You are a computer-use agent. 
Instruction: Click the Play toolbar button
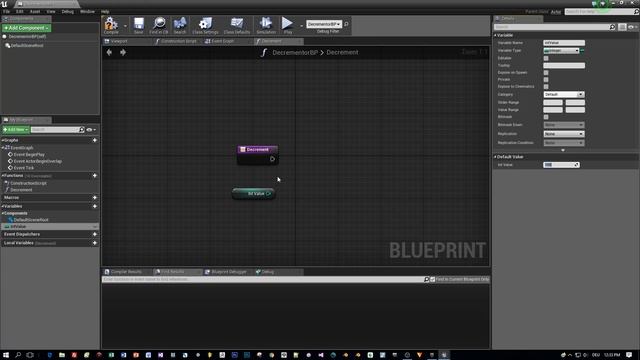pos(288,25)
